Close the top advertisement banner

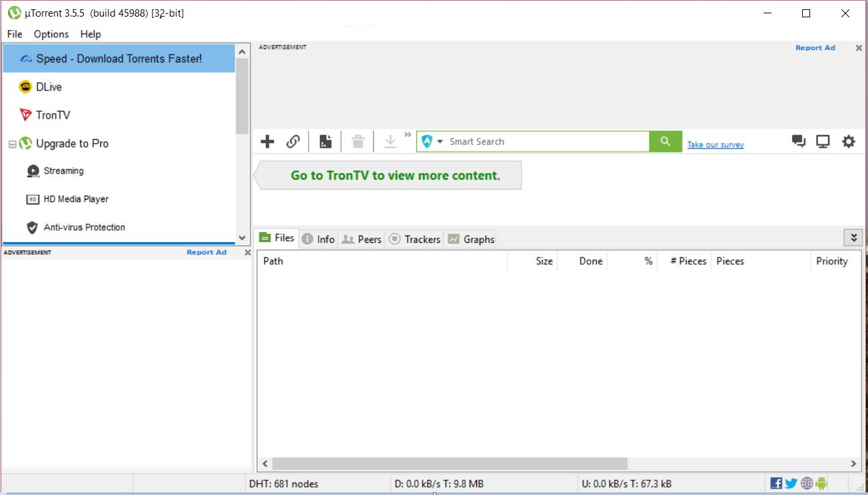pyautogui.click(x=859, y=48)
